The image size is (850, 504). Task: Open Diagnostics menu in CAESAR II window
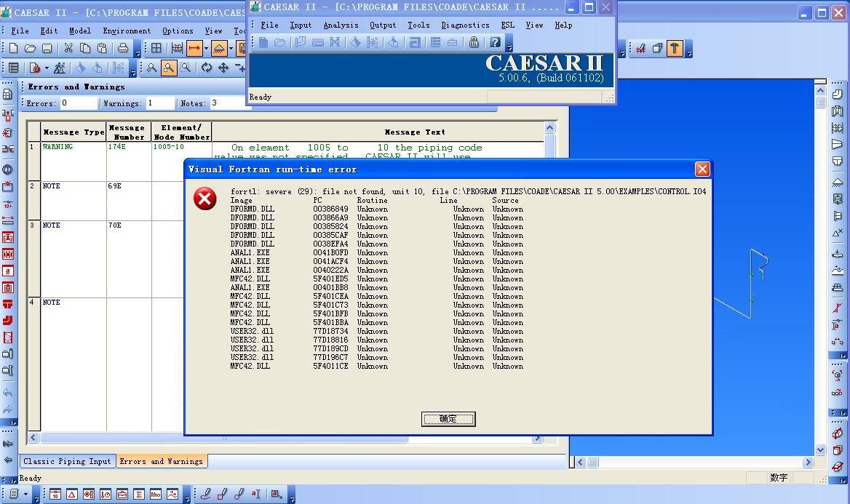(465, 25)
